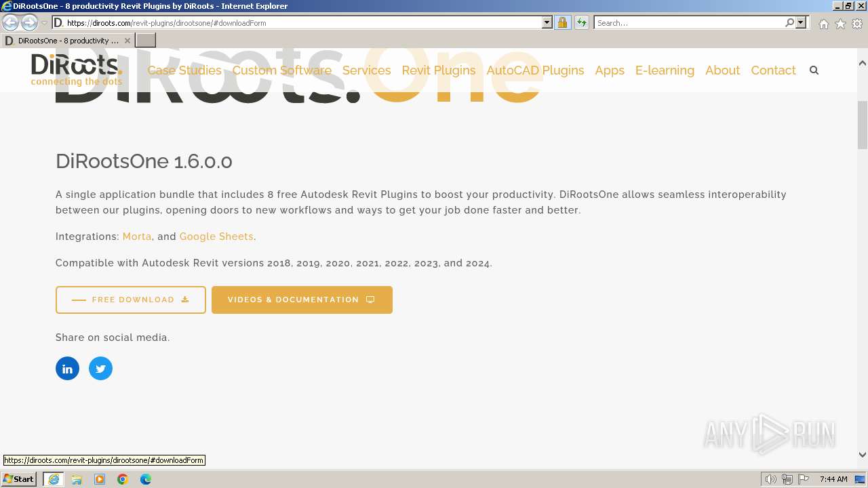Click the security lock icon
The image size is (868, 488).
click(562, 22)
